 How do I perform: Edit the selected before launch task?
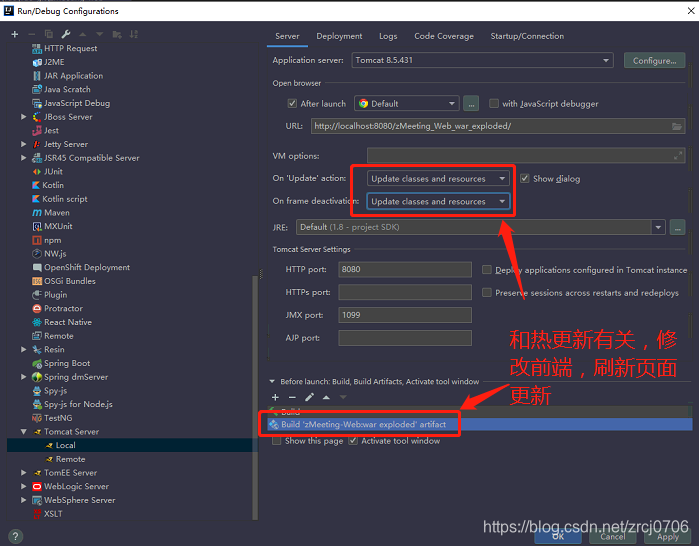coord(309,397)
